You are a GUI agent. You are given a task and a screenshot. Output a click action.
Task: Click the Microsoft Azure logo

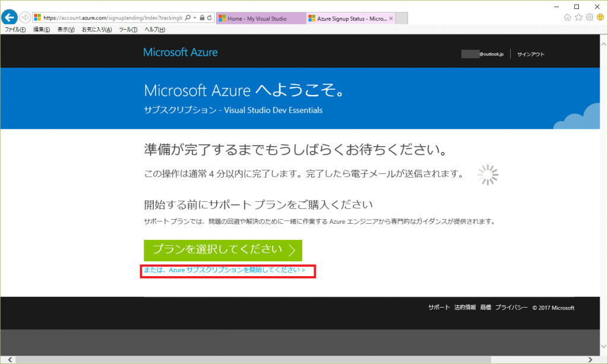pos(180,52)
